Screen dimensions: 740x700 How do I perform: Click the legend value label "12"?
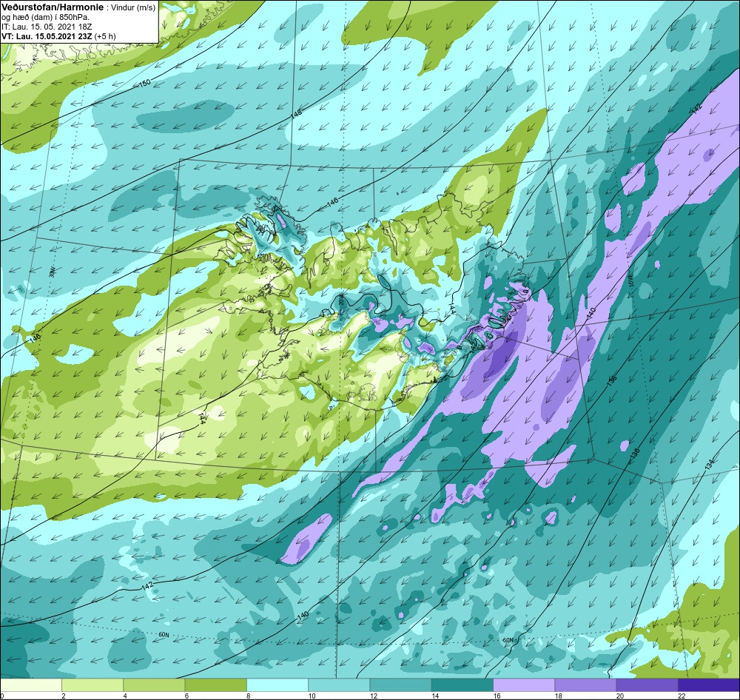(373, 696)
